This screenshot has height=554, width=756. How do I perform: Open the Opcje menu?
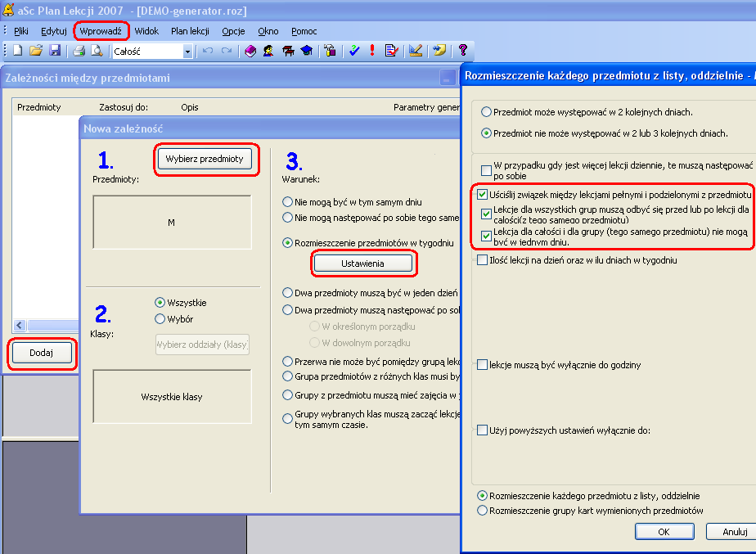point(233,31)
